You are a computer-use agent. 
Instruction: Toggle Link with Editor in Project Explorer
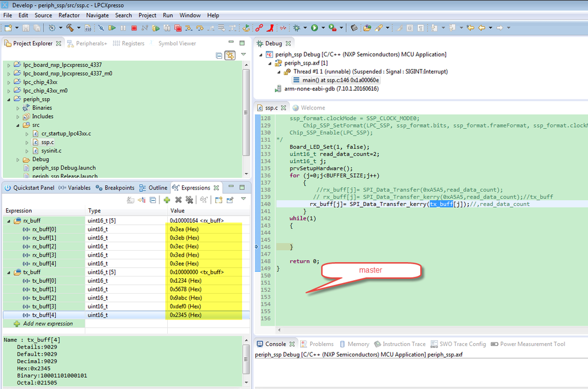coord(230,55)
